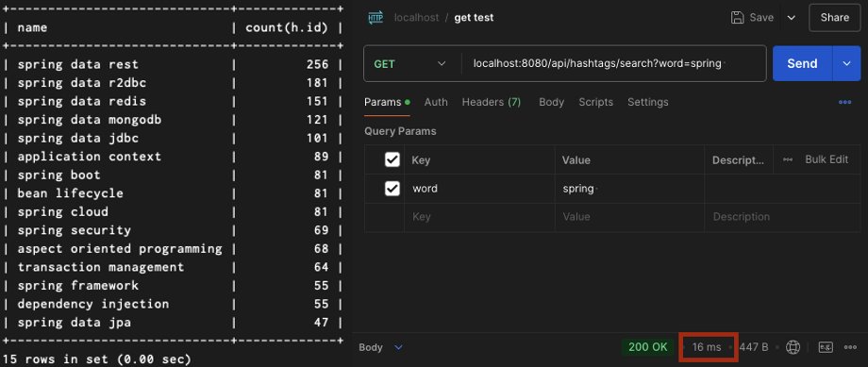This screenshot has height=367, width=868.
Task: Uncheck the word parameter checkbox
Action: (x=392, y=189)
